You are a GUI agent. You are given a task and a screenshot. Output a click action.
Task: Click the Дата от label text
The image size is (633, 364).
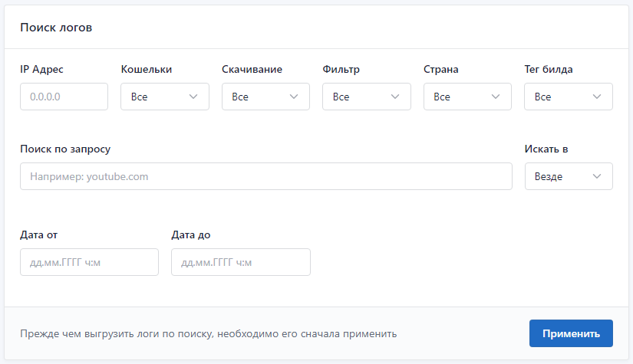pos(38,234)
